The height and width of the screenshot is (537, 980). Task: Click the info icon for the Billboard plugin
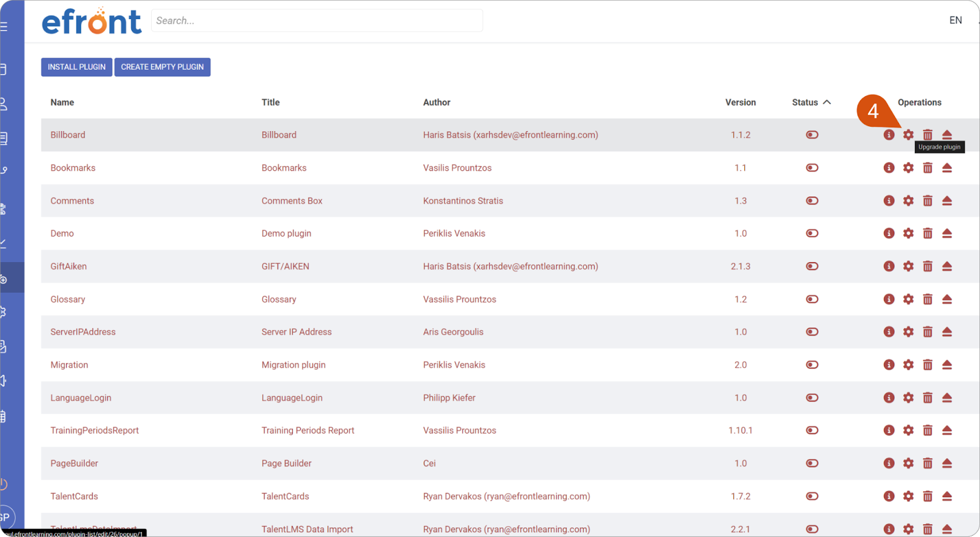pos(889,135)
